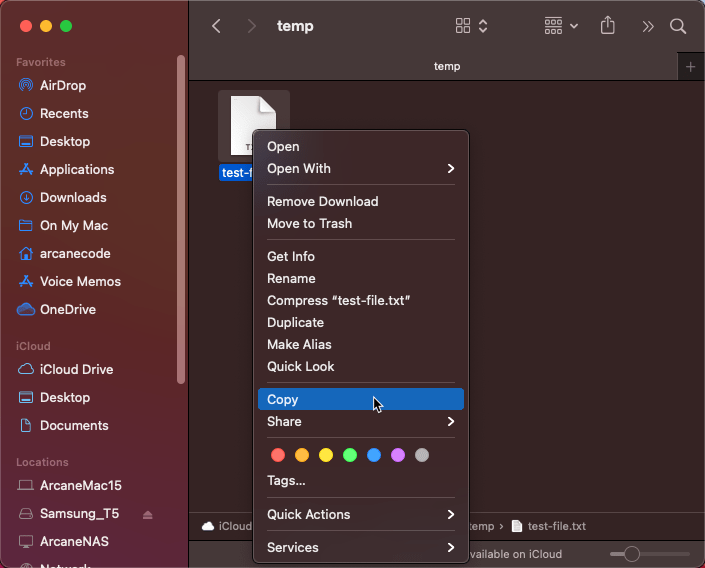Click the Share icon in the toolbar
Screen dimensions: 705x568
pyautogui.click(x=607, y=26)
